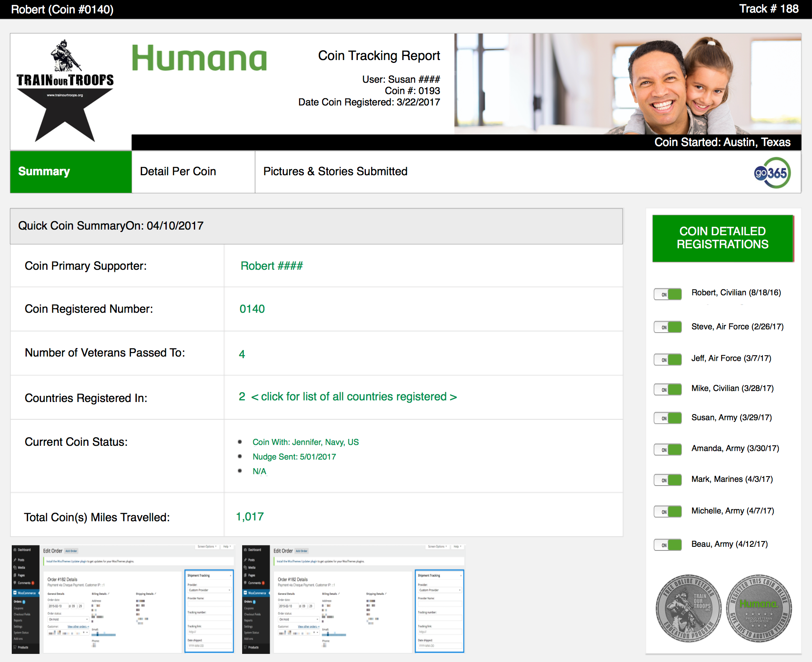Click the green Humana logo
Viewport: 812px width, 662px height.
(200, 58)
